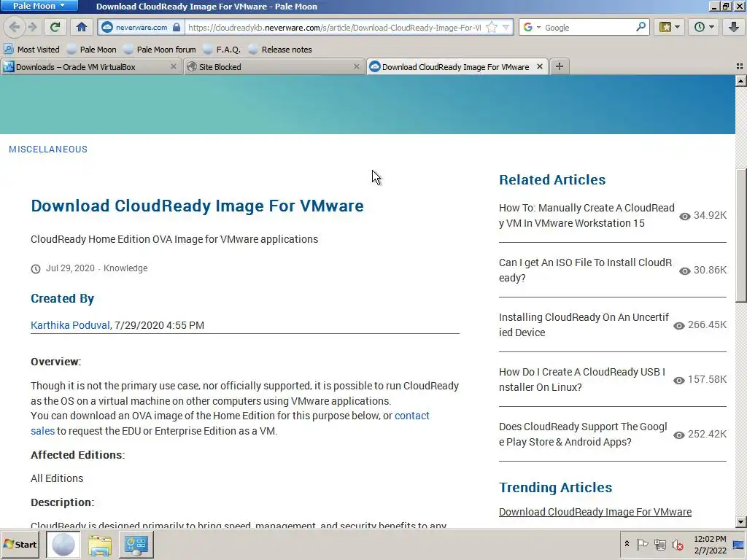Reload the page with the refresh icon
Image resolution: width=747 pixels, height=560 pixels.
(x=55, y=27)
